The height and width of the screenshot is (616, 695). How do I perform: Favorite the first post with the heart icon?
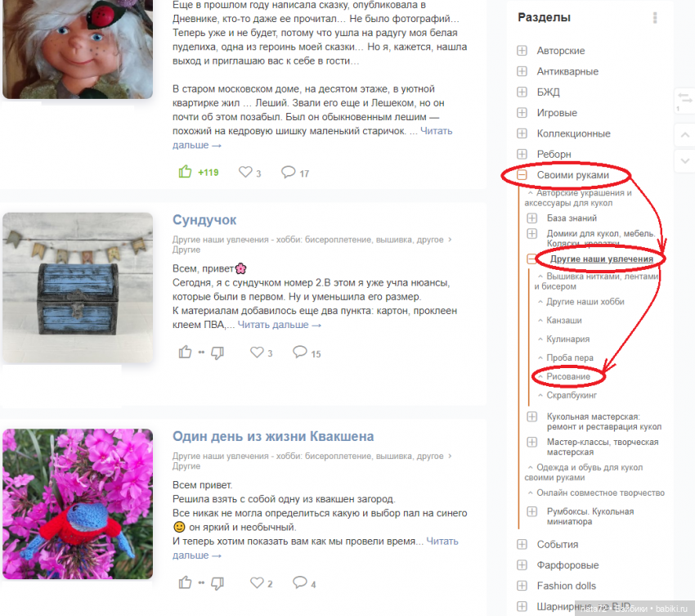(x=245, y=173)
